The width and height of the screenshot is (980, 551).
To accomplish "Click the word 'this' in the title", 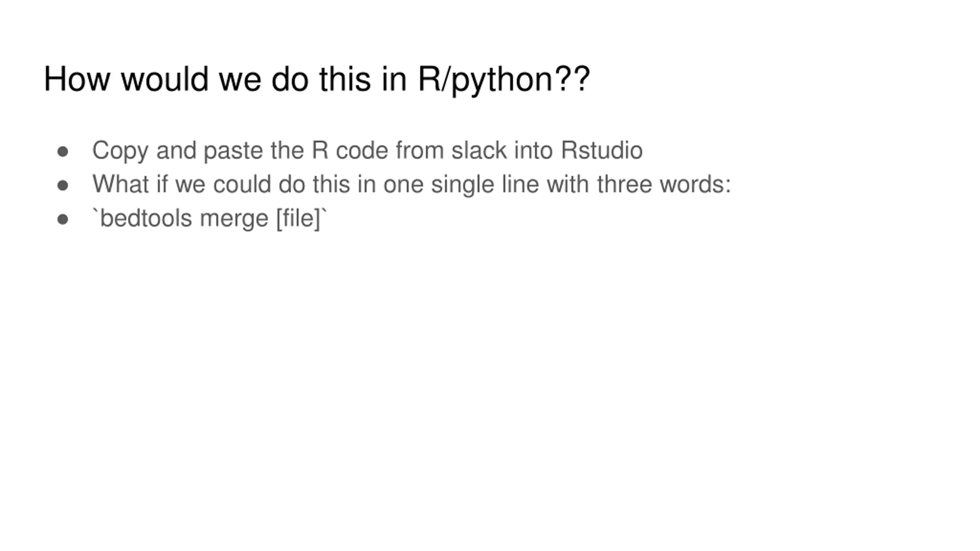I will tap(345, 79).
